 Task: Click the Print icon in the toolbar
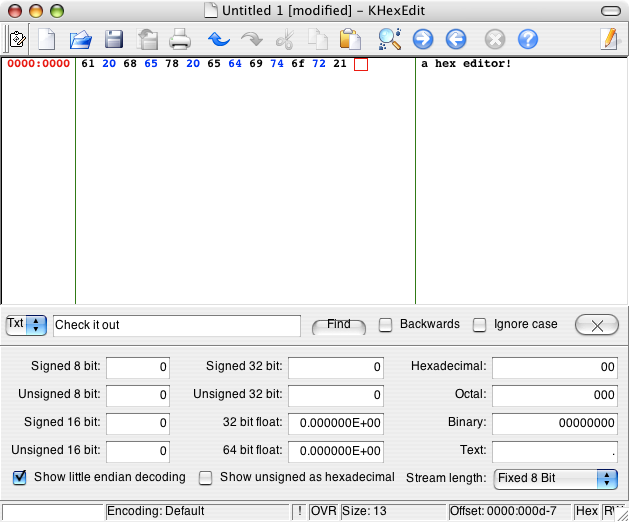(180, 39)
